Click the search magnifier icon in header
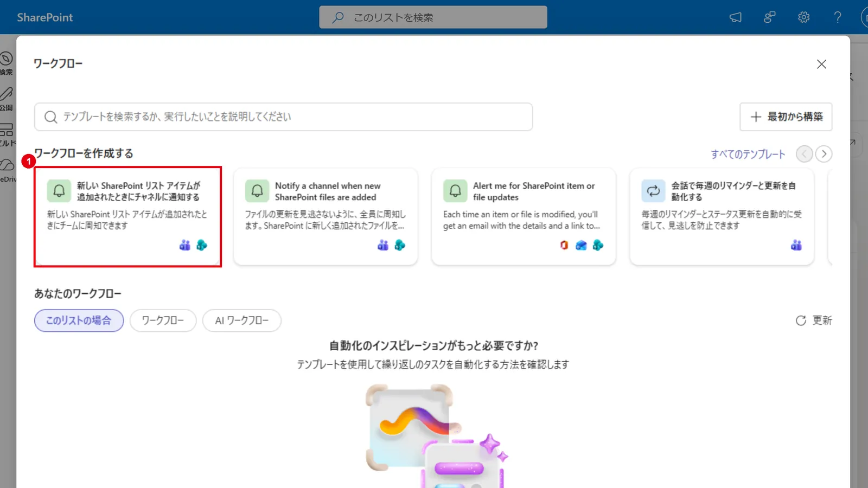Image resolution: width=868 pixels, height=488 pixels. pos(338,17)
